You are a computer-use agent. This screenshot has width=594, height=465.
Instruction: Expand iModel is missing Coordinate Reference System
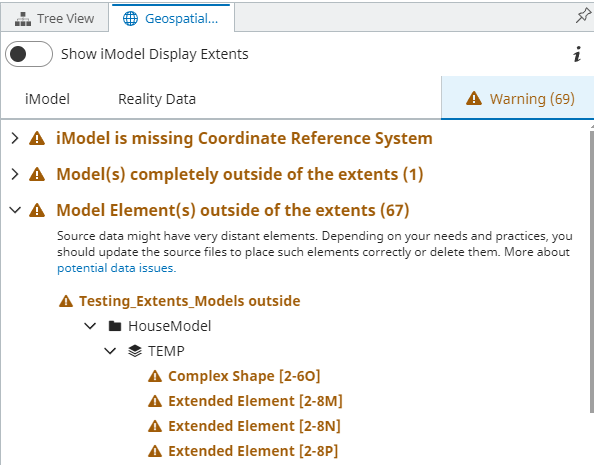(x=15, y=138)
